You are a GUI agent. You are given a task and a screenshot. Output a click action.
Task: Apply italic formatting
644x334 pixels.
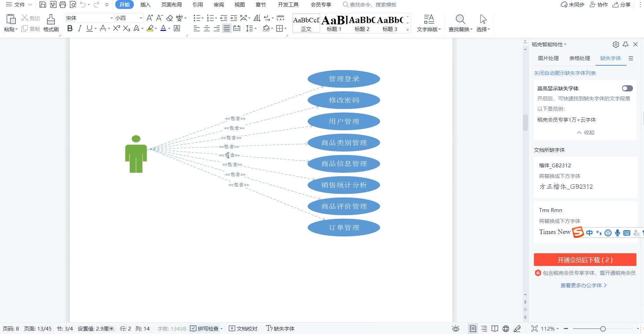tap(79, 28)
